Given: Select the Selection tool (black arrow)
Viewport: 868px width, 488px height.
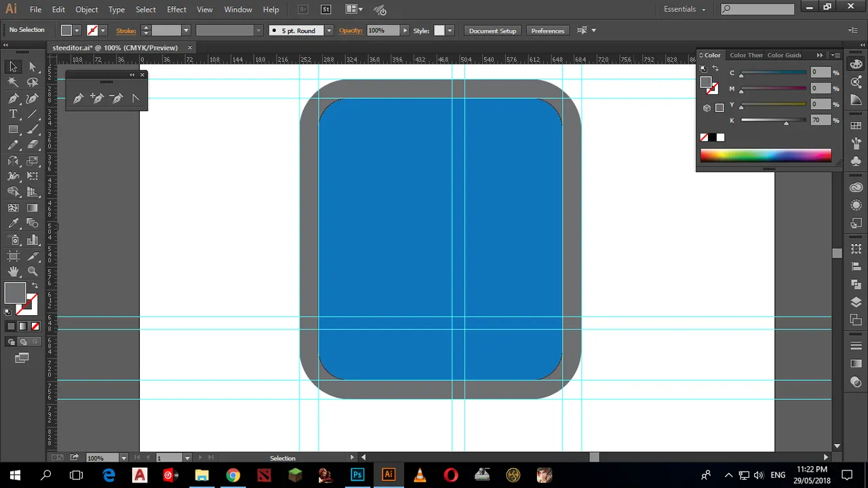Looking at the screenshot, I should [13, 66].
